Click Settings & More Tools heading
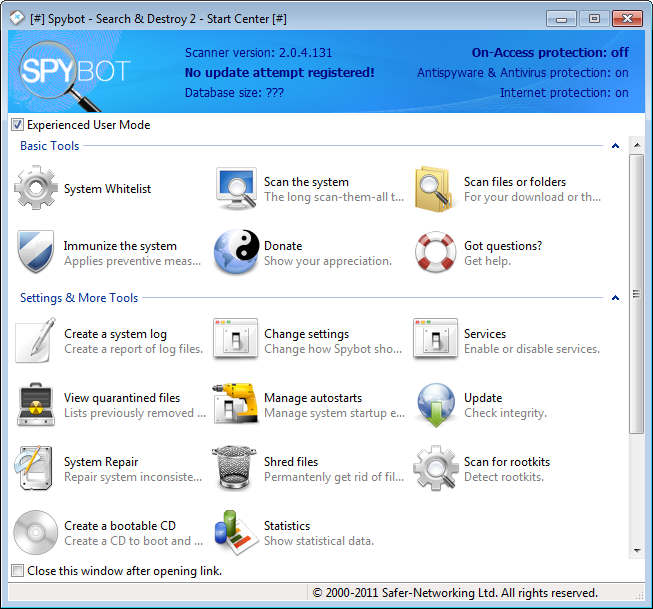The image size is (653, 609). pyautogui.click(x=79, y=298)
